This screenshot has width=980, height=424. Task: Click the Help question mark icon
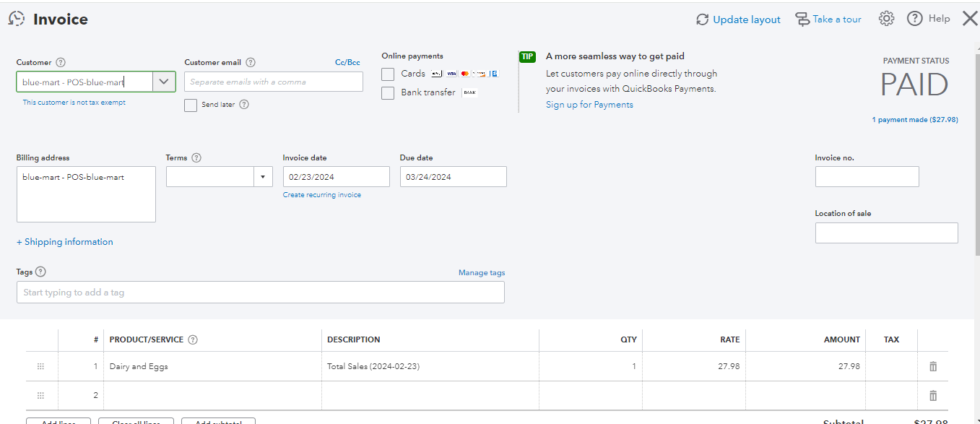915,20
